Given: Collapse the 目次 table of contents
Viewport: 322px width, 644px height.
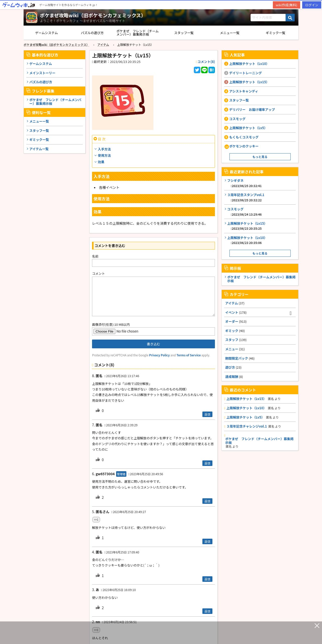Looking at the screenshot, I should click(95, 139).
